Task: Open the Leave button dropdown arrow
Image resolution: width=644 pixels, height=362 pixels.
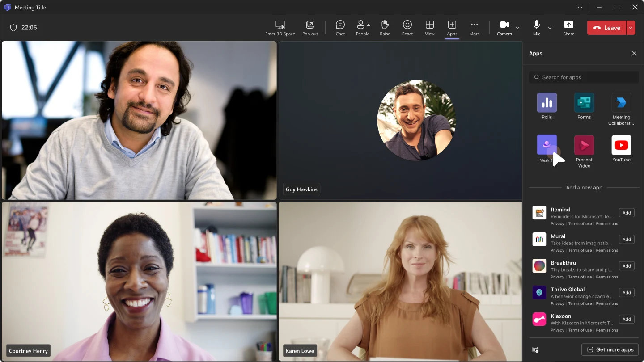Action: [631, 28]
